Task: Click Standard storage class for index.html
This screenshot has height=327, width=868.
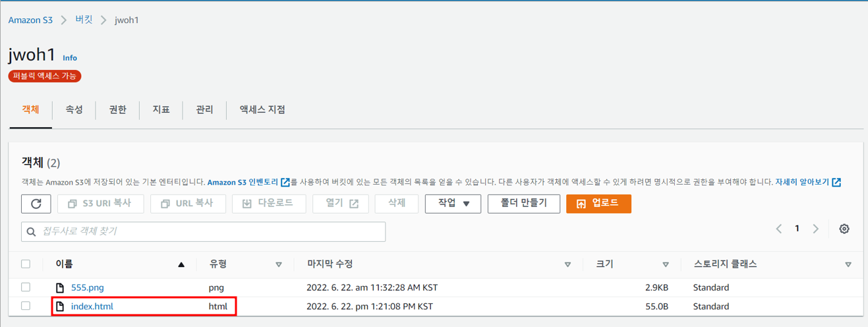Action: click(711, 307)
